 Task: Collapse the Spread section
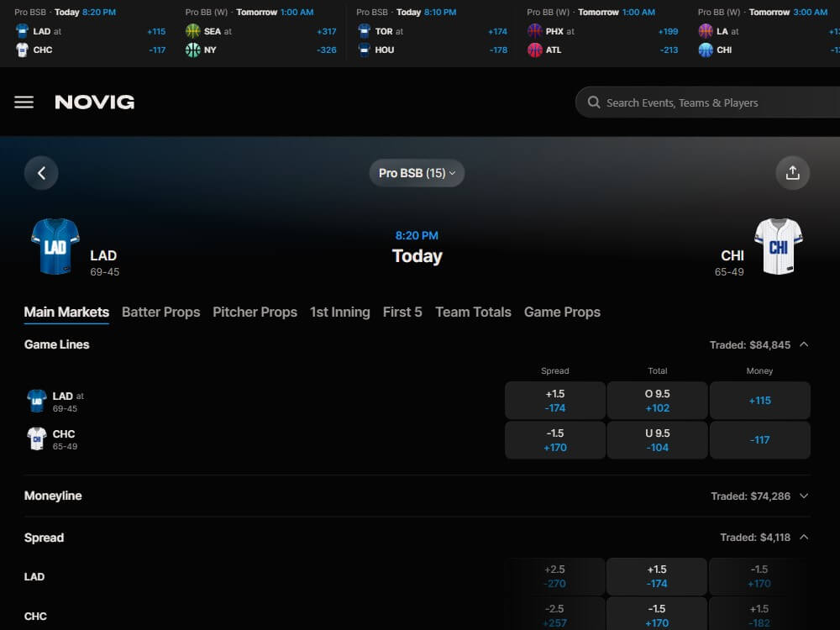[x=804, y=537]
